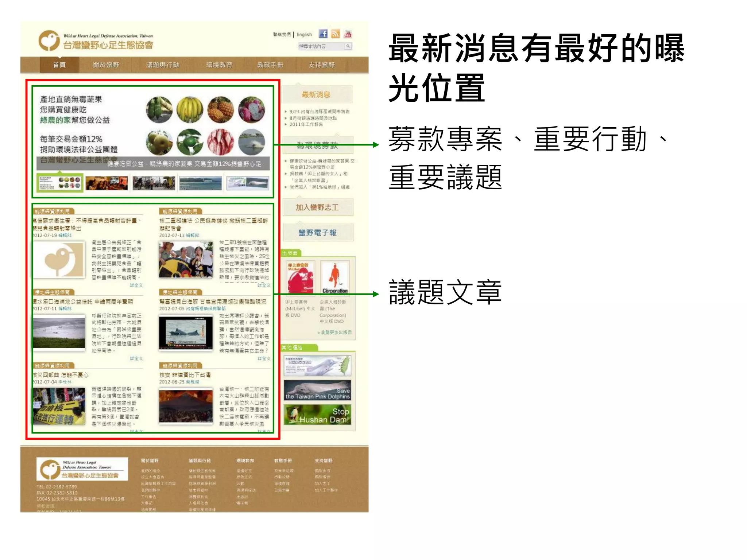Open the 2012-07-19 article bird logo thumbnail
This screenshot has width=747, height=560.
59,260
